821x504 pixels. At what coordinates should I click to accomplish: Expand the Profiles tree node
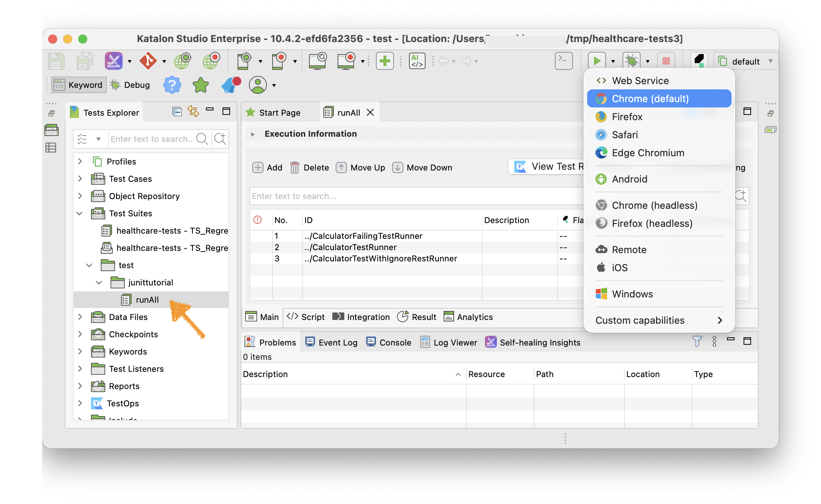pos(80,161)
